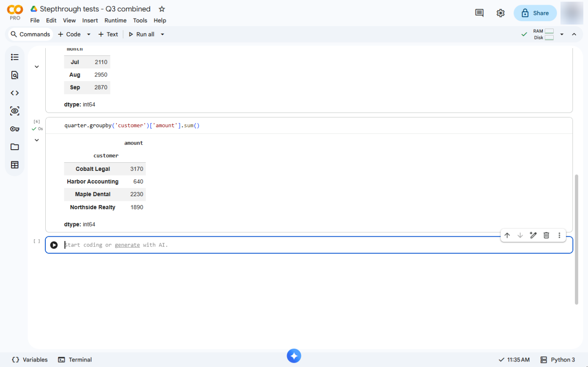Move the selected cell up
Screen dimensions: 588x367
tap(507, 235)
